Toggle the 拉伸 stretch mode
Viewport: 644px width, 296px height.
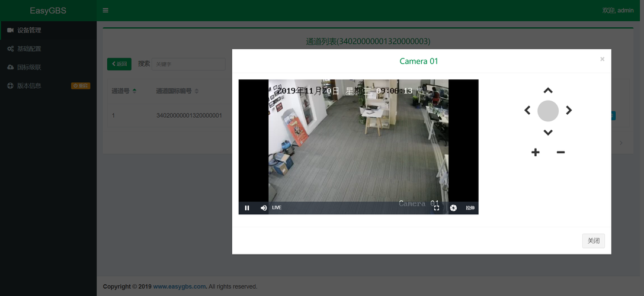point(470,208)
